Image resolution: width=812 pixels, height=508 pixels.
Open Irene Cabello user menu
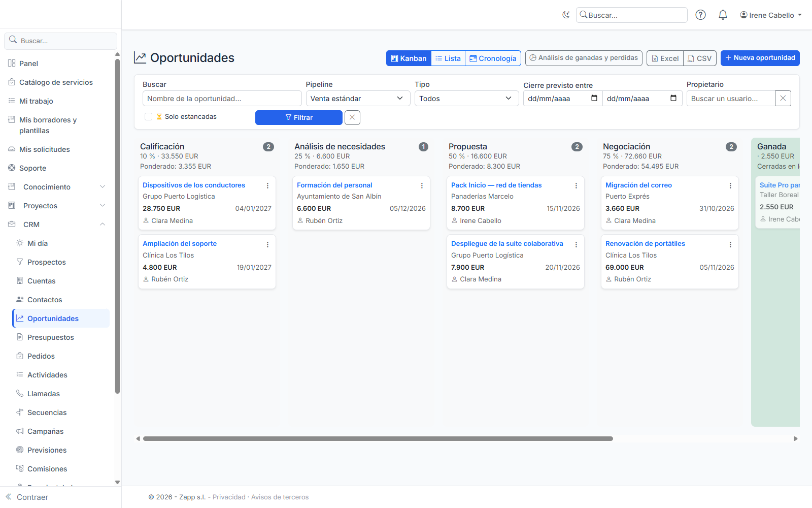tap(771, 15)
